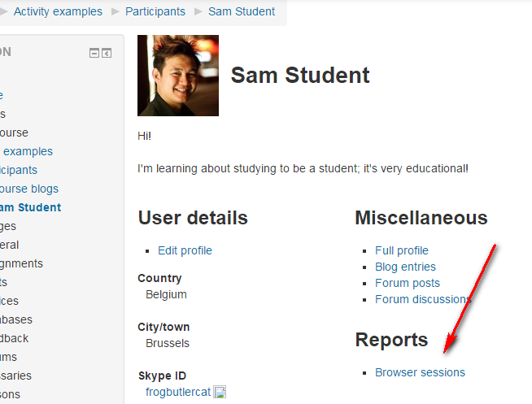The width and height of the screenshot is (532, 404).
Task: View Blog entries
Action: [x=405, y=267]
